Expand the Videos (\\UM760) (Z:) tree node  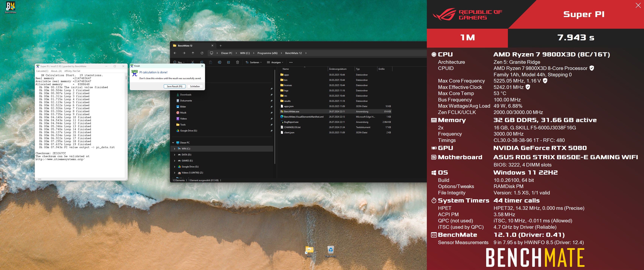pos(174,173)
